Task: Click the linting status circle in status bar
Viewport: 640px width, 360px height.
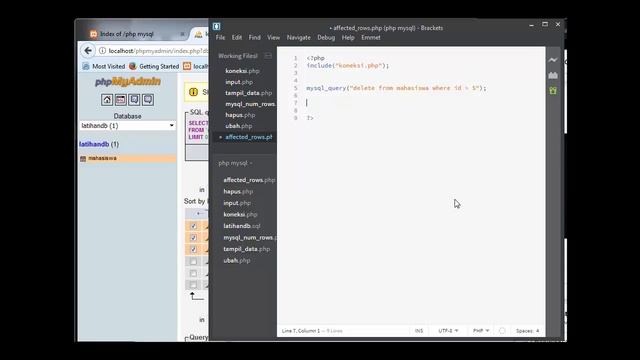Action: (502, 331)
